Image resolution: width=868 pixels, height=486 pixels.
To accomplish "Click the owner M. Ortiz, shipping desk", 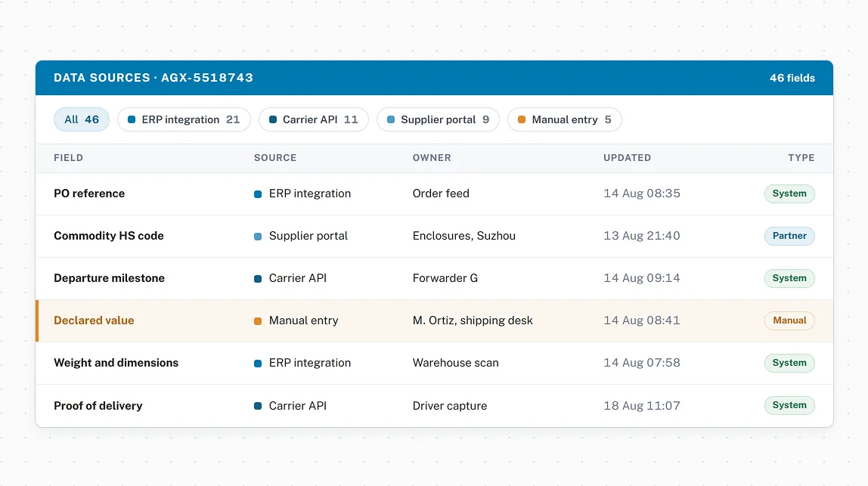I will point(473,320).
